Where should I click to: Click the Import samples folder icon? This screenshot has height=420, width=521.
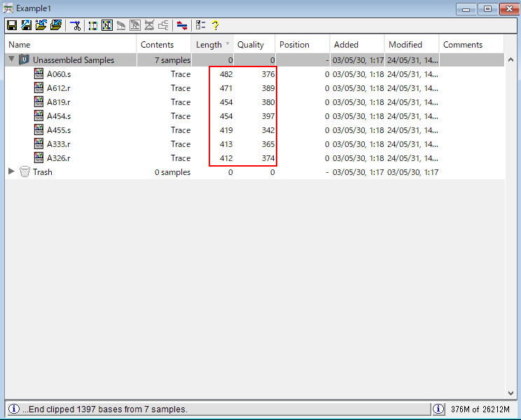(x=41, y=26)
